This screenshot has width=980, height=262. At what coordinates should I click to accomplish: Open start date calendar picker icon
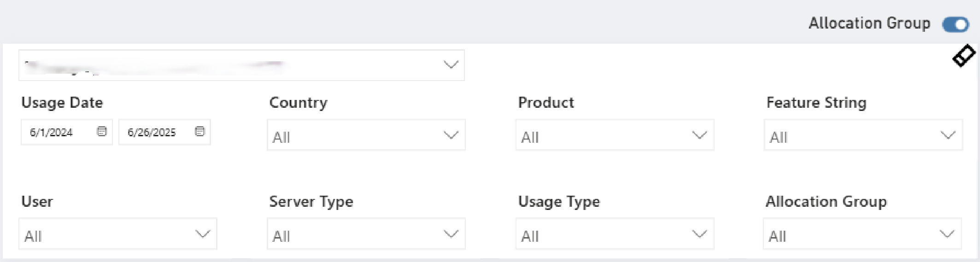pyautogui.click(x=102, y=132)
